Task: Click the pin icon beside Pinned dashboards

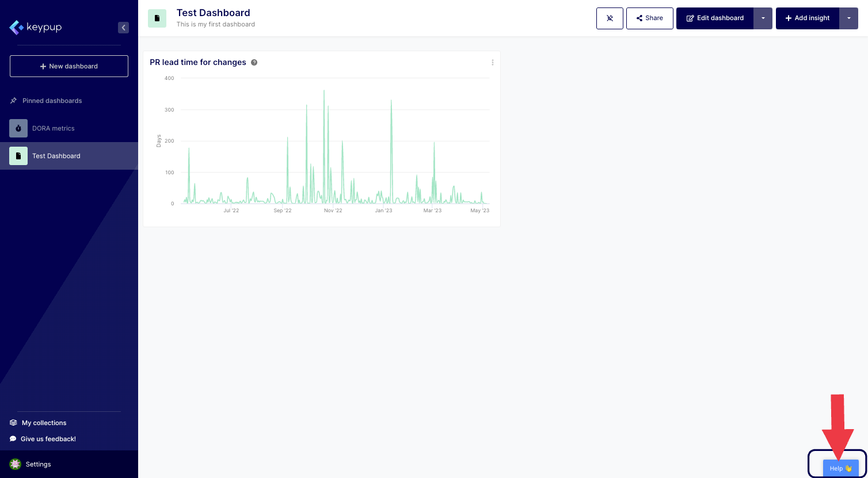Action: pyautogui.click(x=13, y=101)
